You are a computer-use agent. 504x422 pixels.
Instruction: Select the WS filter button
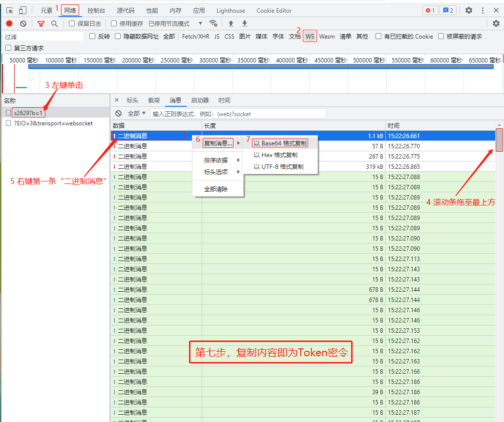pos(310,36)
